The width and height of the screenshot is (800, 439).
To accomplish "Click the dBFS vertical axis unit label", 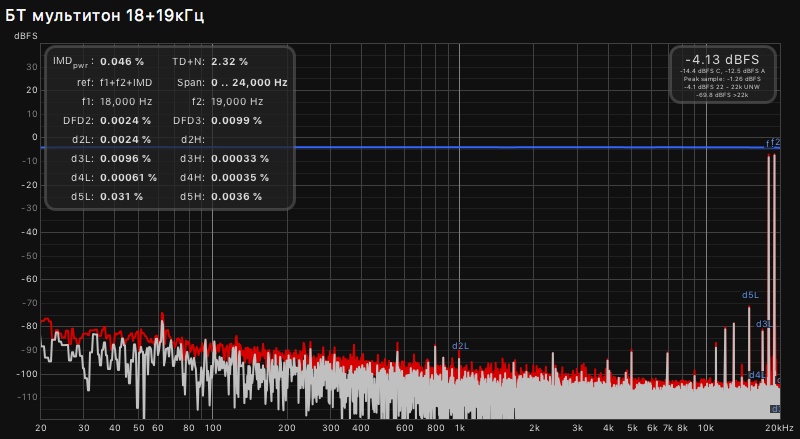I will click(x=26, y=37).
